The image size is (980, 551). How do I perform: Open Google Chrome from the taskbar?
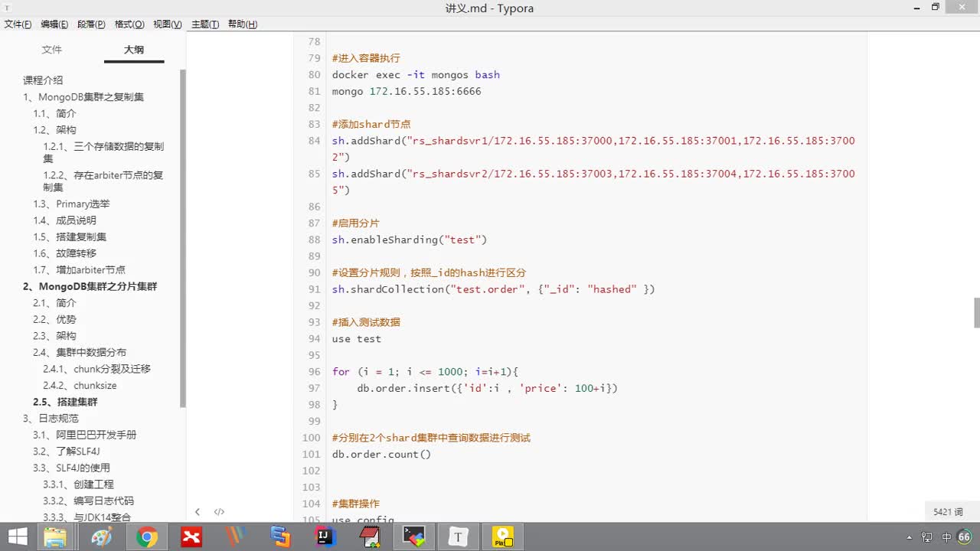(x=147, y=537)
